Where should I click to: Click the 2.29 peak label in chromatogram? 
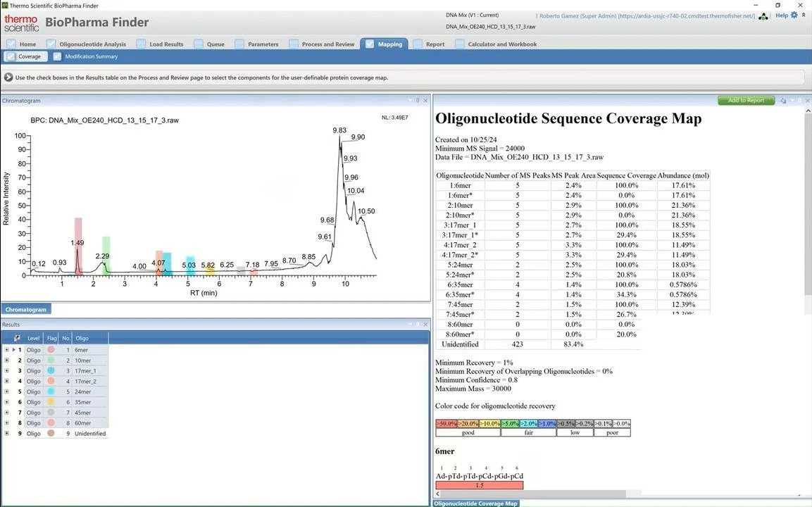pos(103,256)
